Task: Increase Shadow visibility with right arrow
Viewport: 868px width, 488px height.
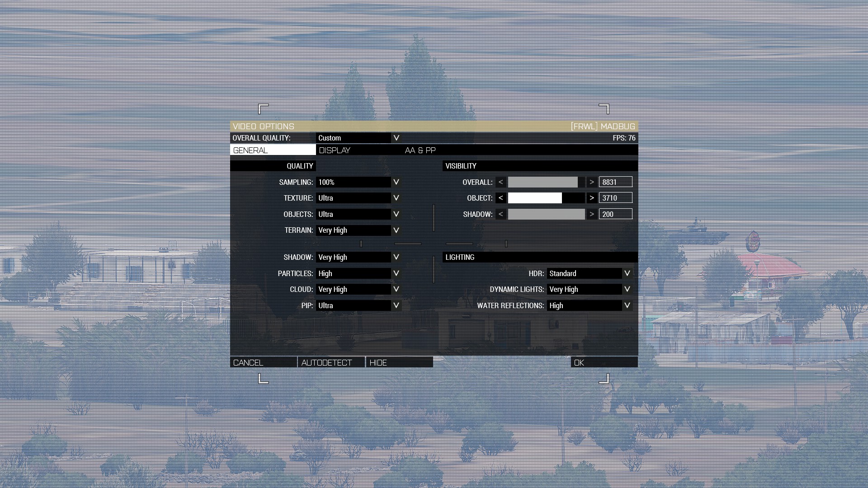Action: pyautogui.click(x=592, y=214)
